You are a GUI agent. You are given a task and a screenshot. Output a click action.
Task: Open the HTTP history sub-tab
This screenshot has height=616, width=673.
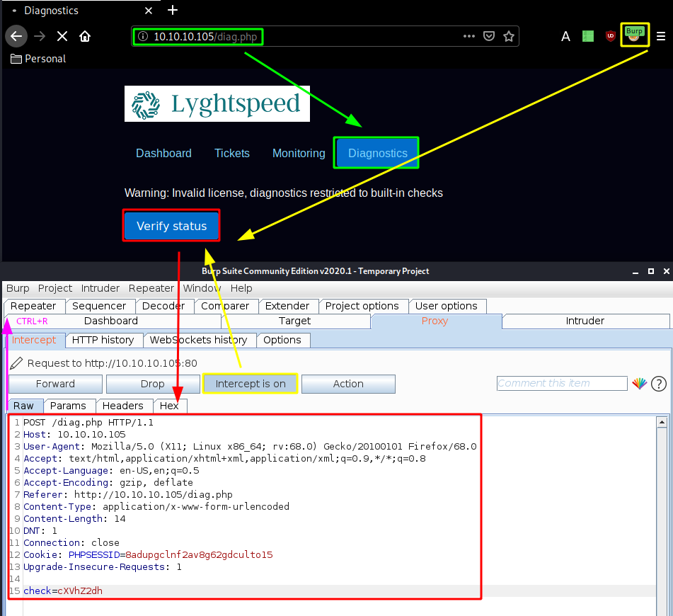click(103, 341)
